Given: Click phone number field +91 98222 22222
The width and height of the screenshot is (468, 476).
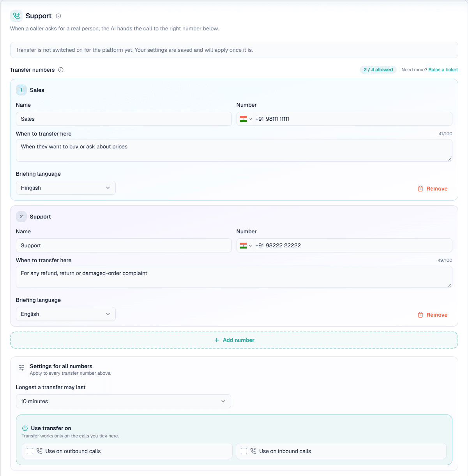Looking at the screenshot, I should click(353, 245).
